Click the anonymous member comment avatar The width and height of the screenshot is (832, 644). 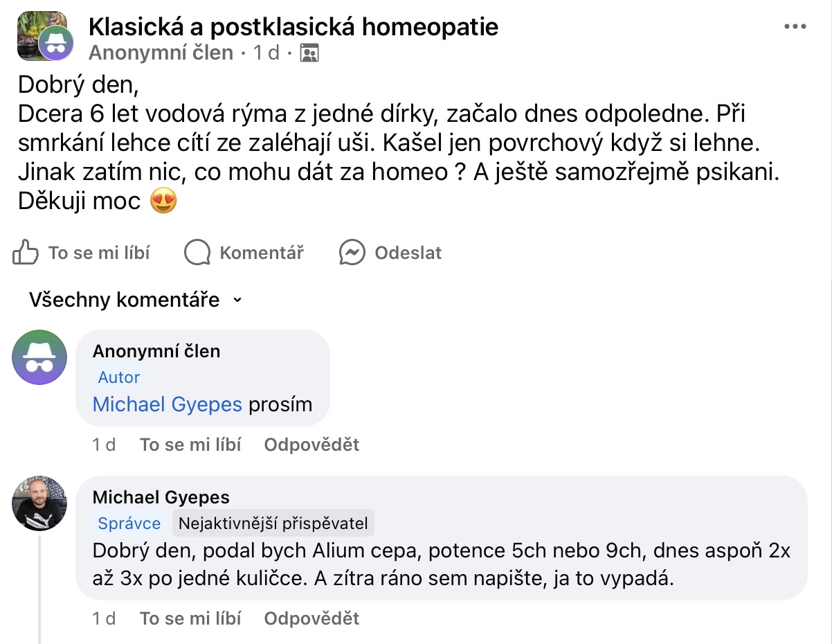40,357
